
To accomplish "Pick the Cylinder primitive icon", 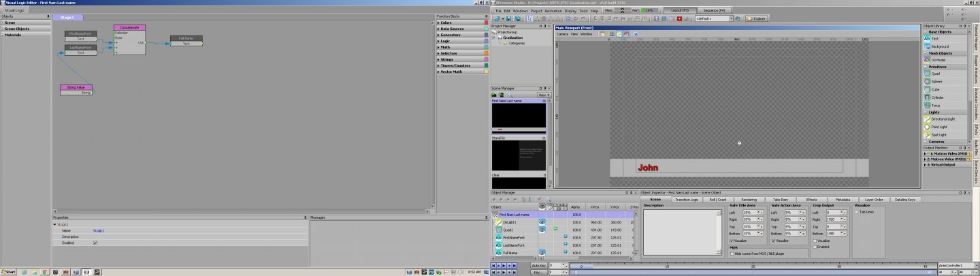I will 927,97.
